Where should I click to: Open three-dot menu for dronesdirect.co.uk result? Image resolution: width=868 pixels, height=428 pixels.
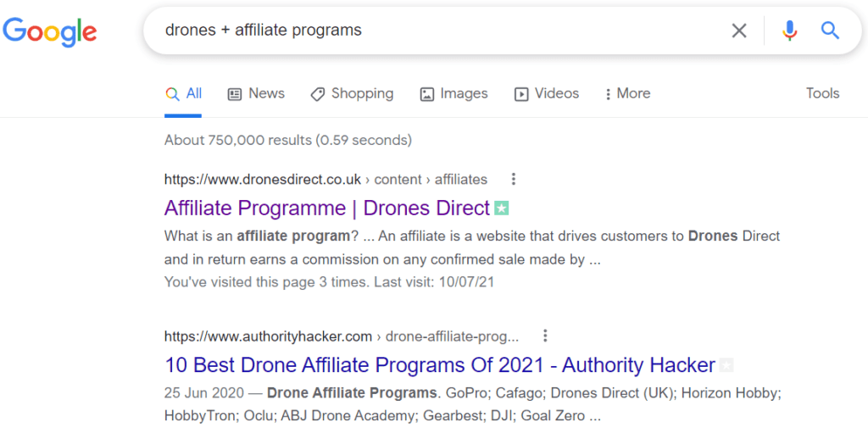[514, 179]
